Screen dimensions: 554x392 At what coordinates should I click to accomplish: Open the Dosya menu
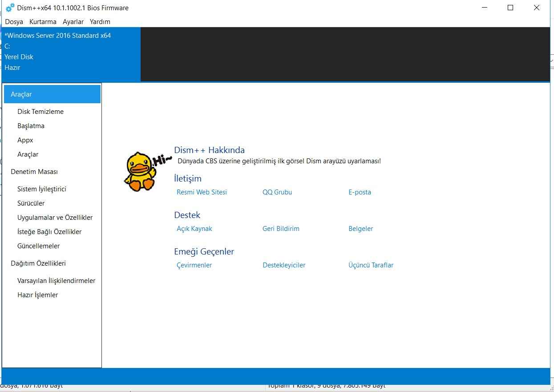tap(14, 22)
